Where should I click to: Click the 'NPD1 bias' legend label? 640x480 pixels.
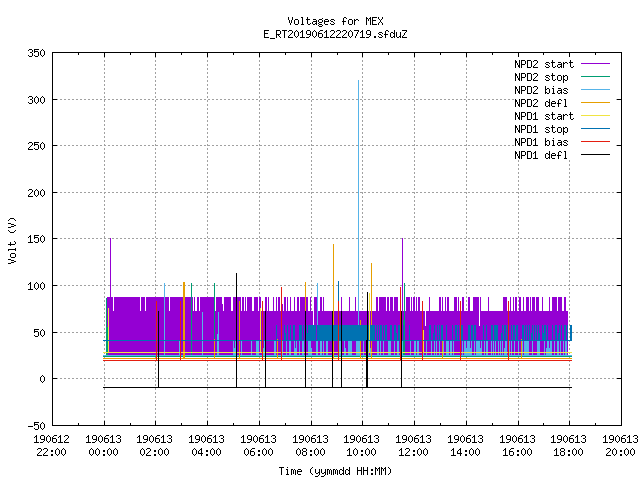(541, 142)
